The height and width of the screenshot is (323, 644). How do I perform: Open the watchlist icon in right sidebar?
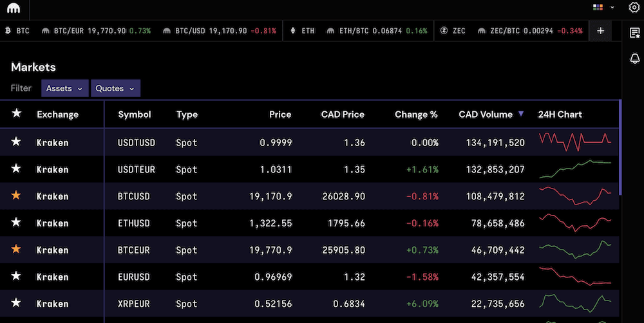634,32
